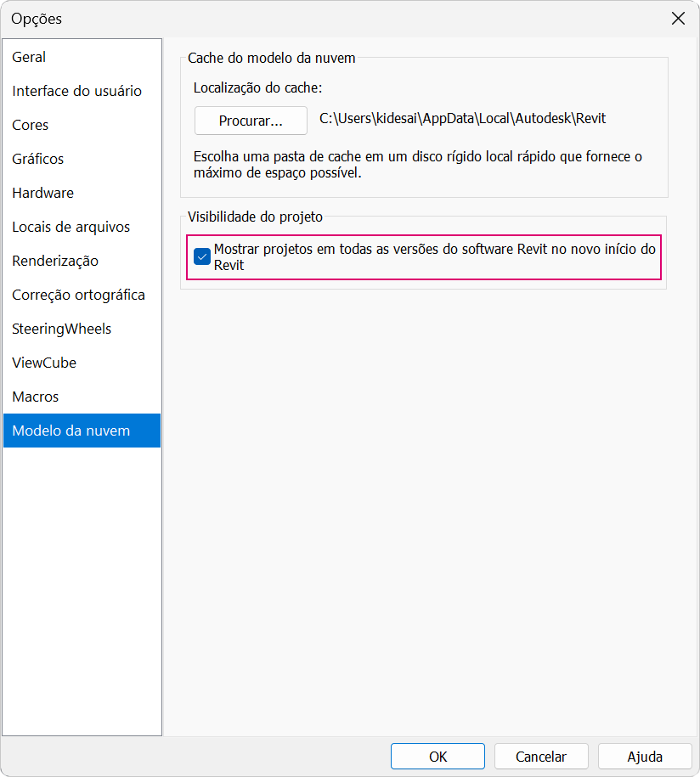Select the Modelo da nuvem category
Screen dimensions: 700x777
tap(71, 431)
